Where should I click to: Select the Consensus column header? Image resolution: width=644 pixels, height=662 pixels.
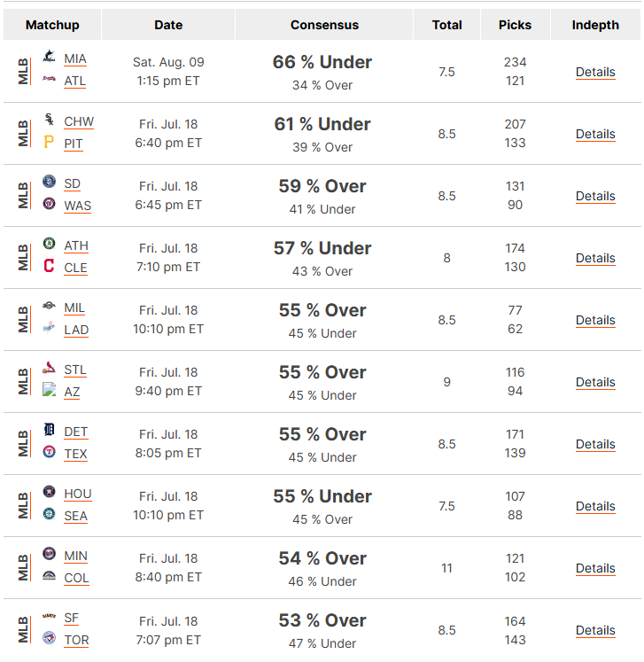[324, 25]
